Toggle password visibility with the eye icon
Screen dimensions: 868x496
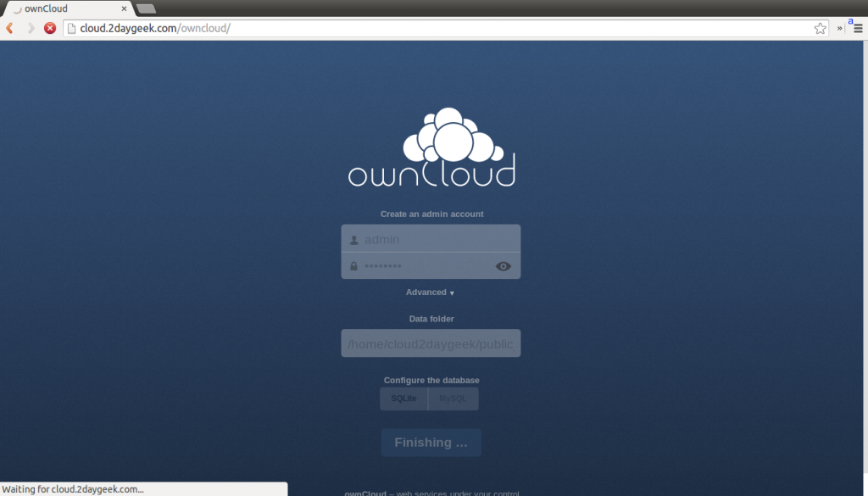point(503,265)
